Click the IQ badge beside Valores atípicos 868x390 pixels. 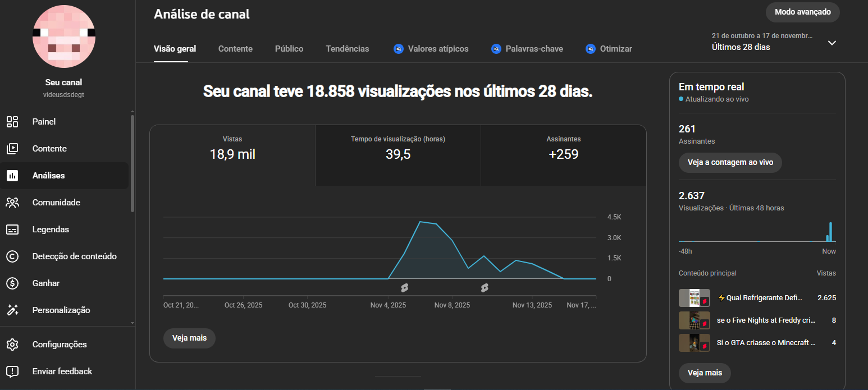coord(399,49)
